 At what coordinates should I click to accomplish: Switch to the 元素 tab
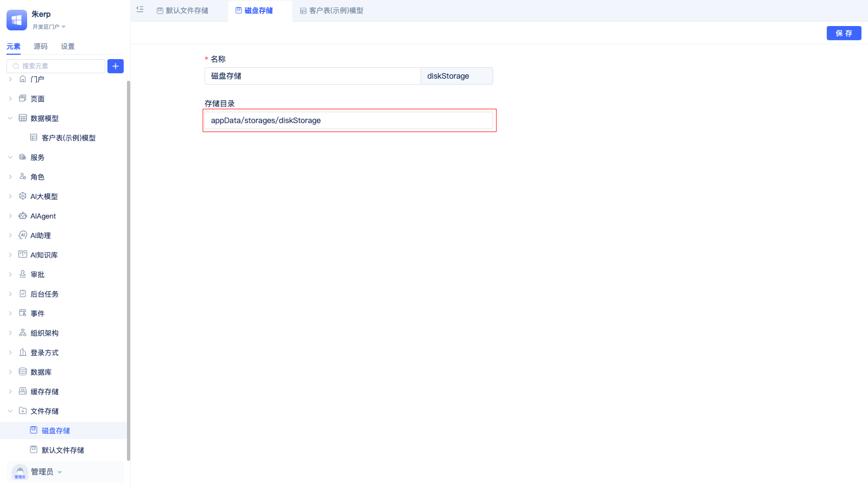tap(14, 47)
